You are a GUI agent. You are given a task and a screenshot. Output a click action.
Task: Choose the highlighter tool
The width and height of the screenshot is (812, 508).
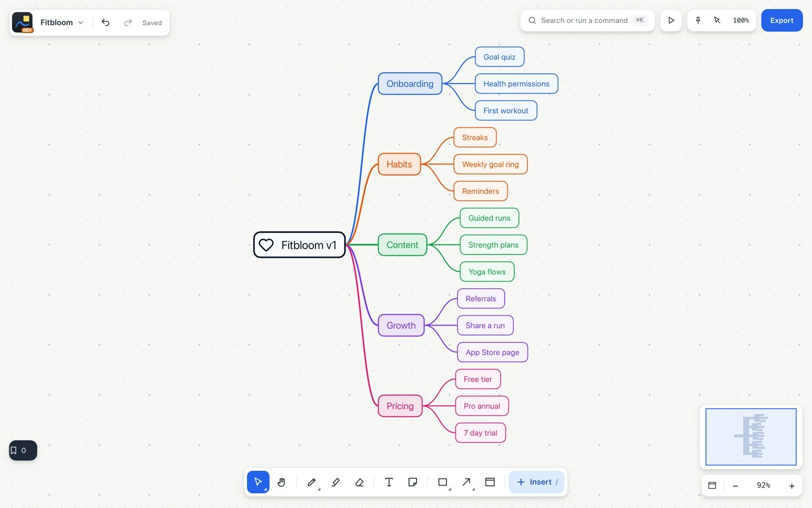pos(335,482)
